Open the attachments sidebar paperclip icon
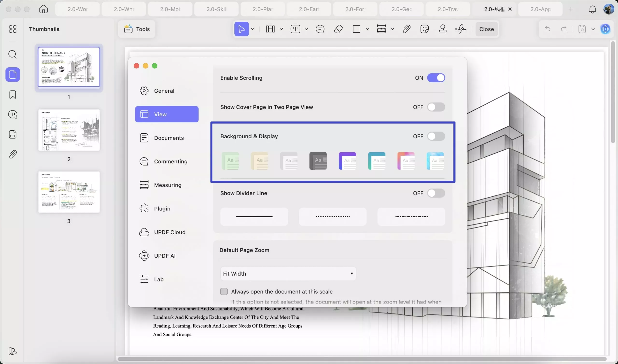618x364 pixels. [13, 154]
